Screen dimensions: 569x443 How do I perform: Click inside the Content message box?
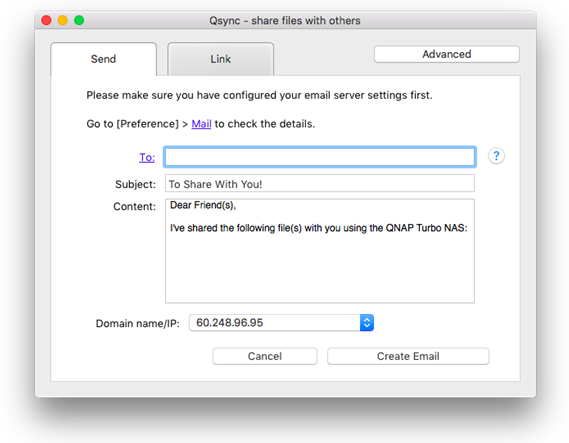click(320, 251)
